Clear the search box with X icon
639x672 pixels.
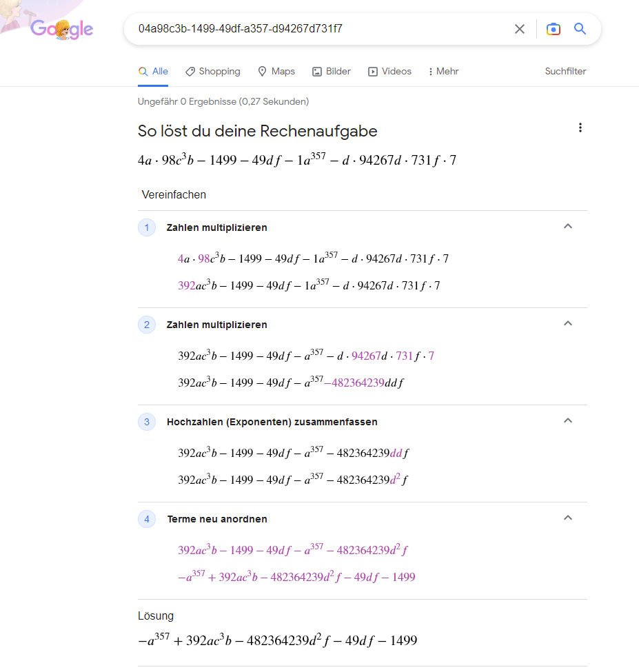520,29
